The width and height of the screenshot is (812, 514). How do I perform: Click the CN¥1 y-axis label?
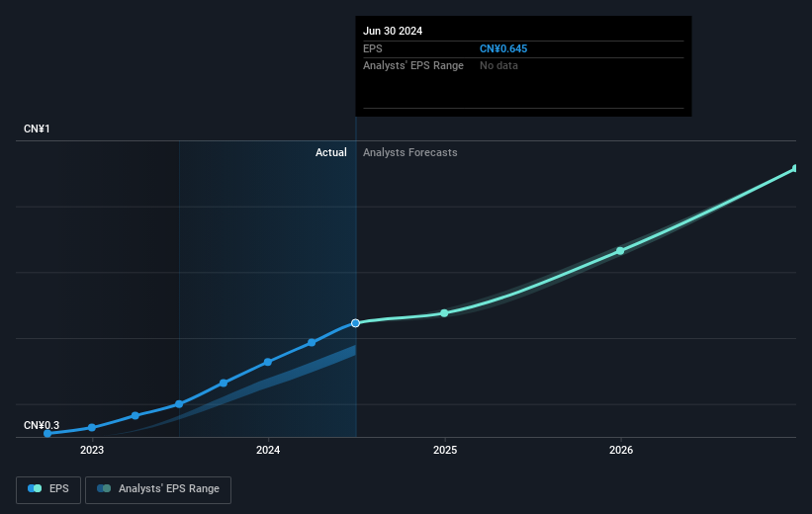(37, 128)
